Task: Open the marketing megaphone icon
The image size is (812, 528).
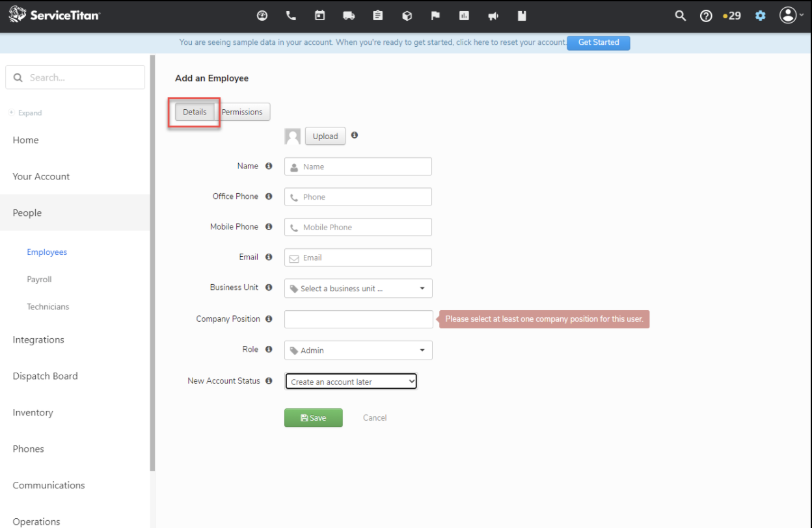Action: coord(493,16)
